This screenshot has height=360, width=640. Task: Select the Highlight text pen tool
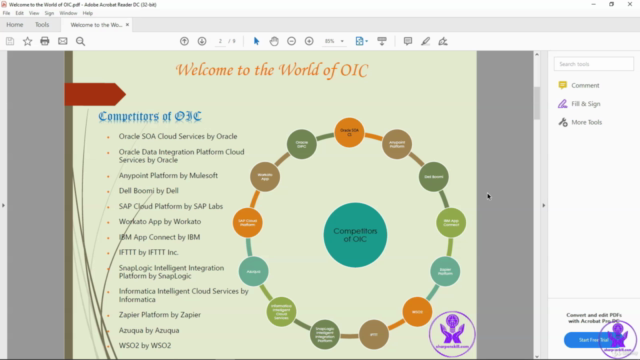point(425,41)
